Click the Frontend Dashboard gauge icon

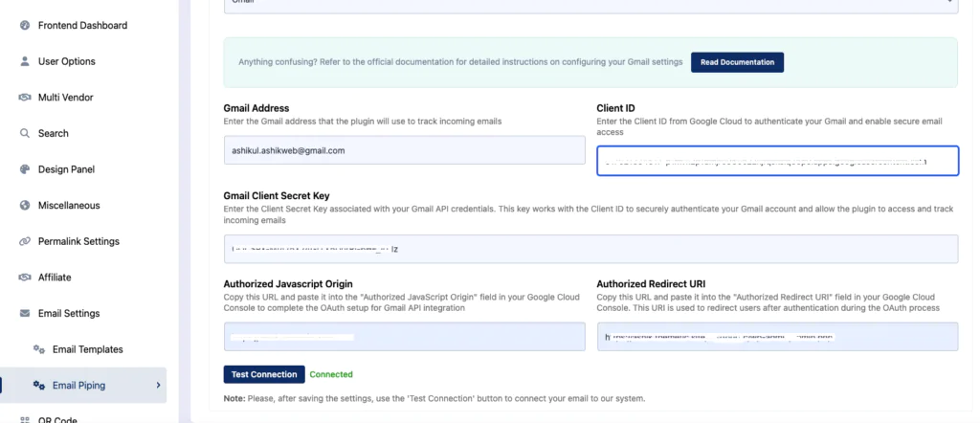click(x=25, y=26)
